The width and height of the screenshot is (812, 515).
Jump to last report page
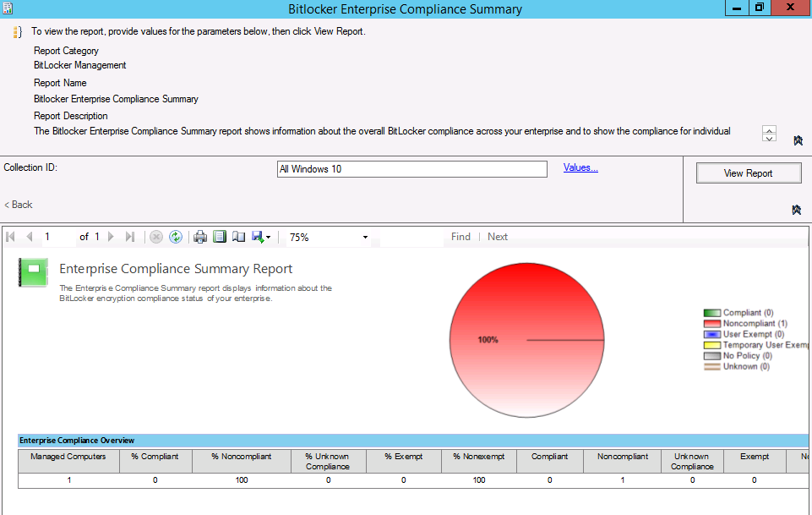coord(130,237)
